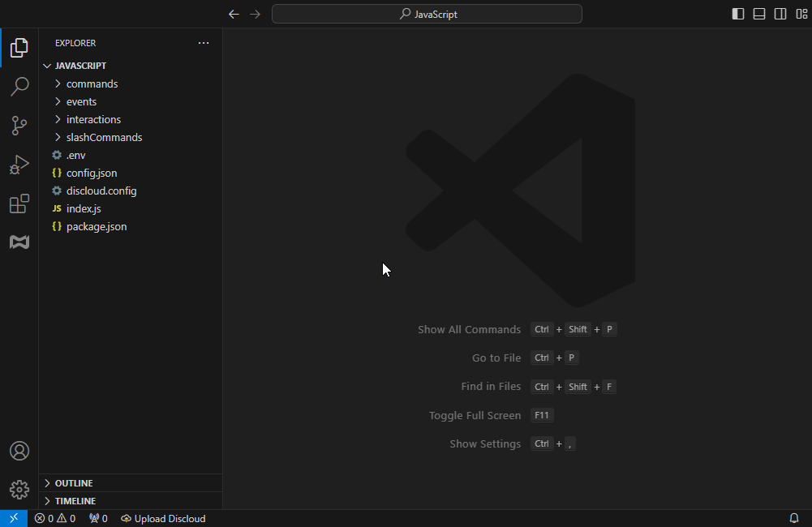
Task: Open the Run and Debug view
Action: point(19,165)
